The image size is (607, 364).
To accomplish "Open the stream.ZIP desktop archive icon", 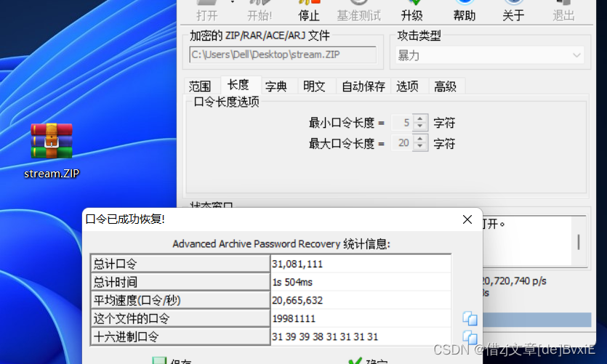I will point(52,151).
